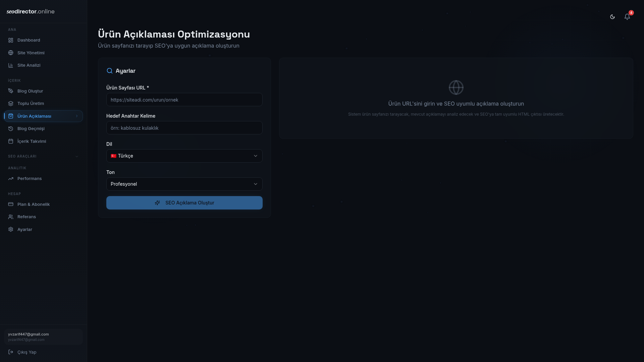Click the Plan & Abonelik card icon
Screen dimensions: 644x362
11,204
